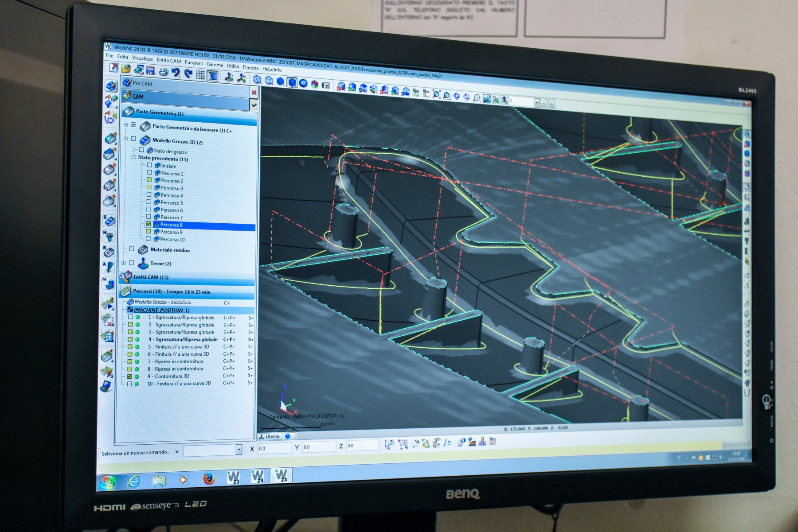Open the Firefox icon in taskbar
The width and height of the screenshot is (798, 532).
(209, 478)
